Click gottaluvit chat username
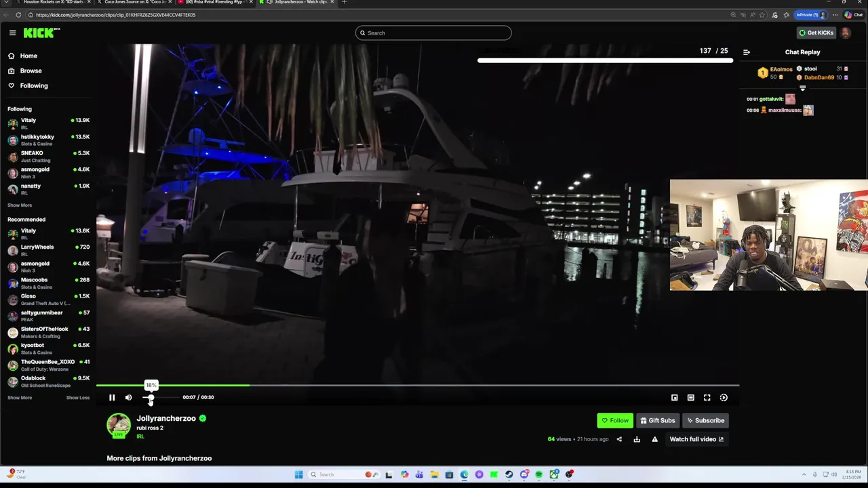 coord(772,99)
